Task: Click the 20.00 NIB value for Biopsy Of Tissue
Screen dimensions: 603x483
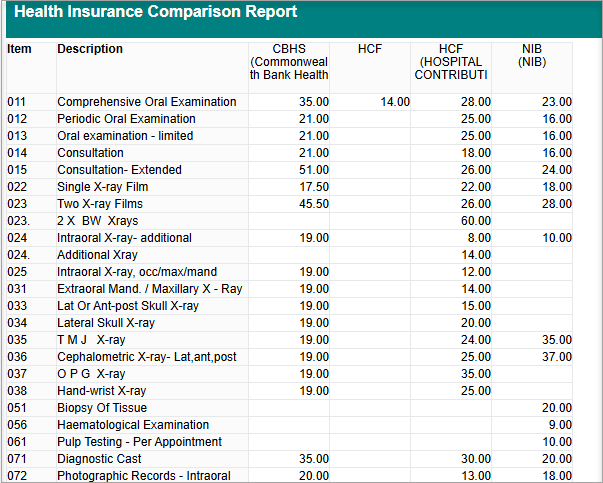Action: tap(557, 408)
